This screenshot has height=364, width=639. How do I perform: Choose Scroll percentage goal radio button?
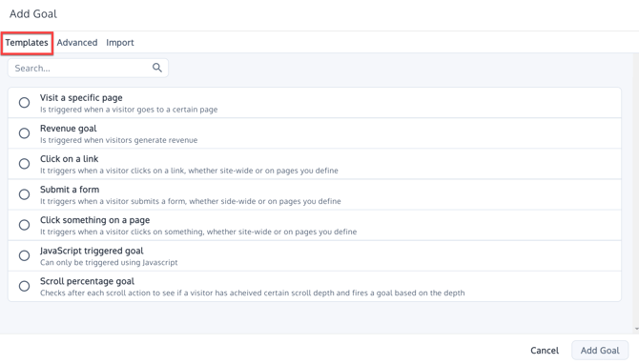click(x=25, y=286)
